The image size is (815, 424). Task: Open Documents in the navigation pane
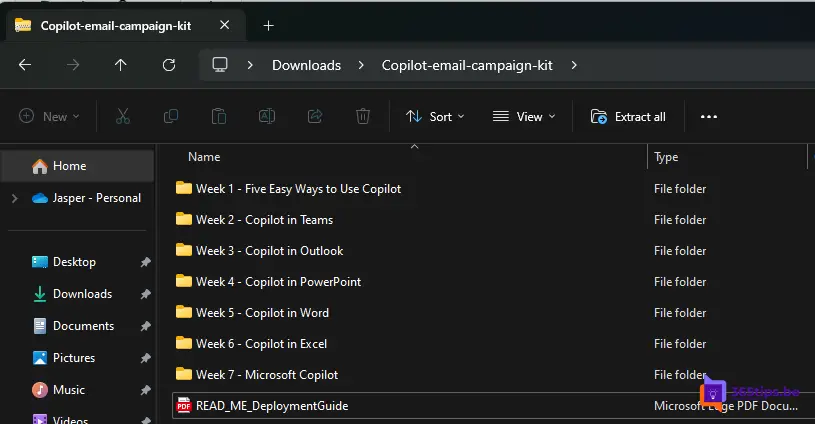pos(83,326)
